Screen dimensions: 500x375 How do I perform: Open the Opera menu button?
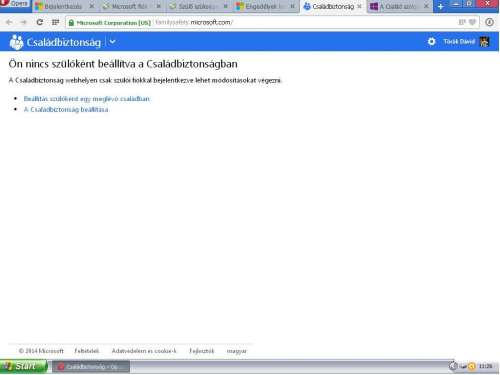pos(15,4)
